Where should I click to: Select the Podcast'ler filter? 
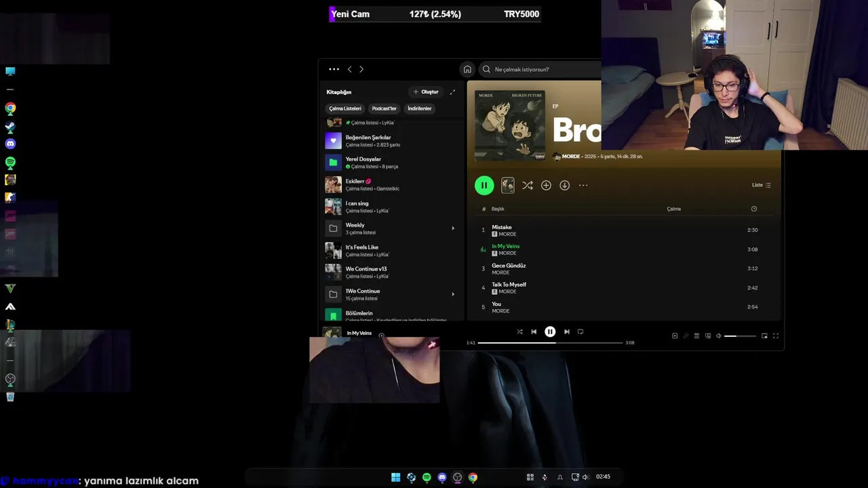coord(384,108)
